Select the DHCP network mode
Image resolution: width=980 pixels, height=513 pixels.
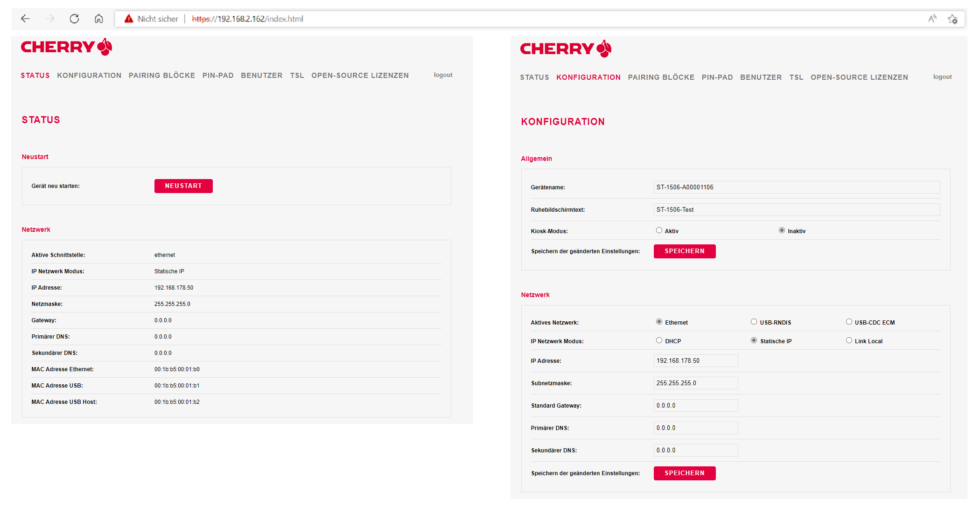[x=659, y=340]
